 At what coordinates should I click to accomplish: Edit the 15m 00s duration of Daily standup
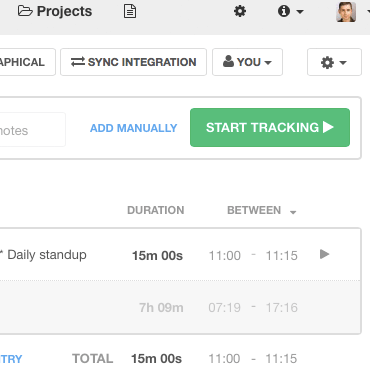click(157, 256)
